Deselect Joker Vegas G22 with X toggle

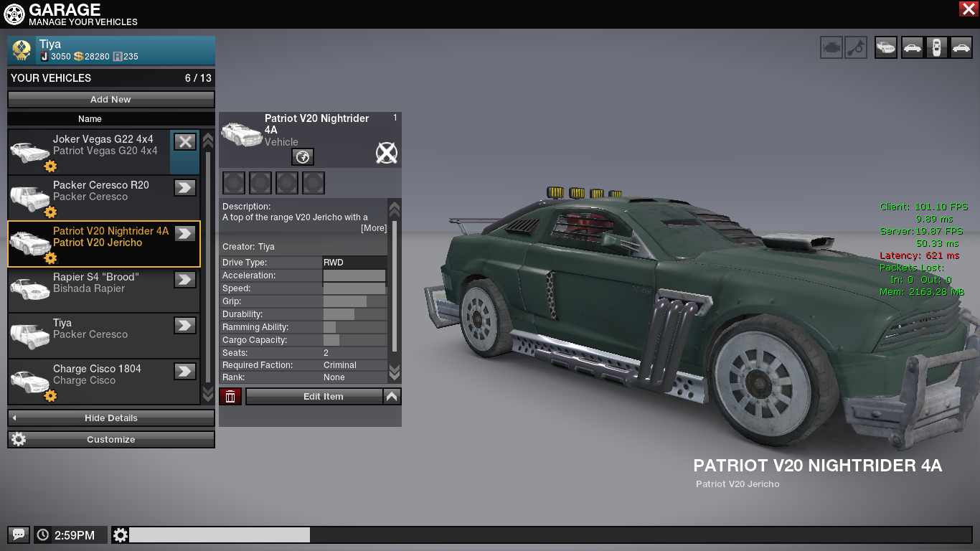(185, 141)
